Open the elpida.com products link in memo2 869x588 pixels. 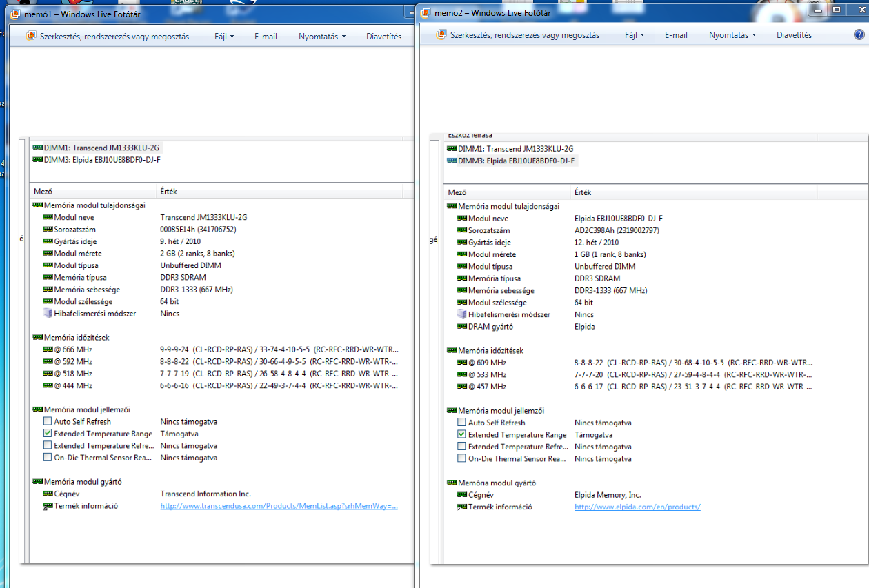(637, 507)
